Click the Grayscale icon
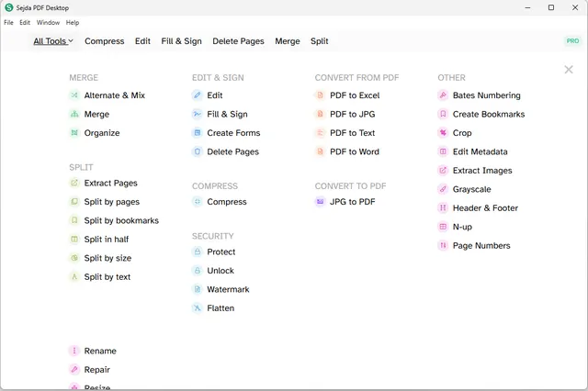This screenshot has width=588, height=391. pyautogui.click(x=443, y=189)
